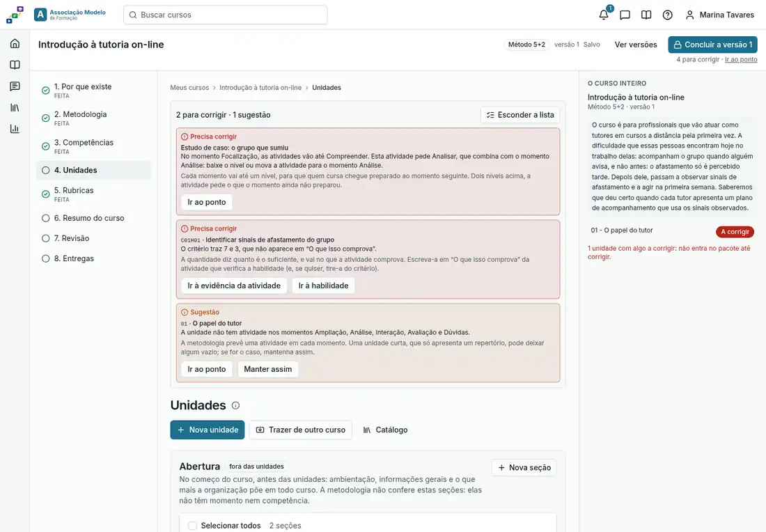Open step 6. Resumo do curso
This screenshot has width=766, height=532.
tap(93, 218)
